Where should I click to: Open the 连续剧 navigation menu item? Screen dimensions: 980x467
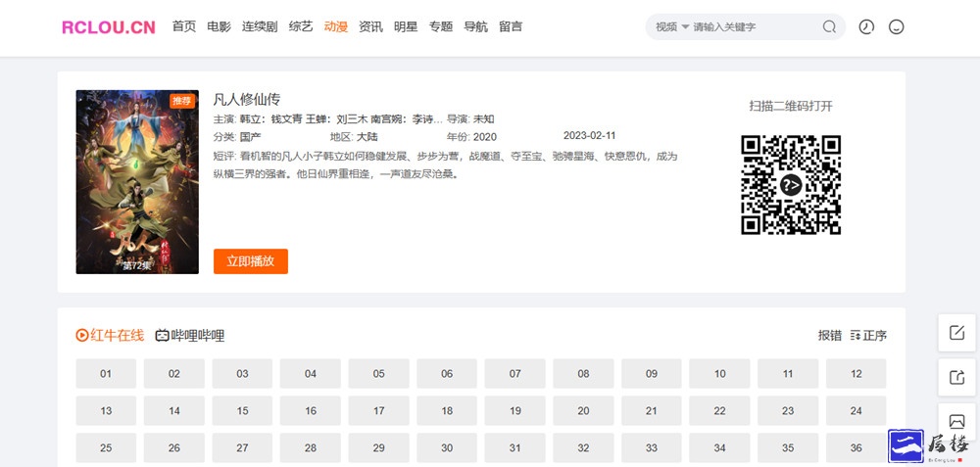tap(260, 26)
